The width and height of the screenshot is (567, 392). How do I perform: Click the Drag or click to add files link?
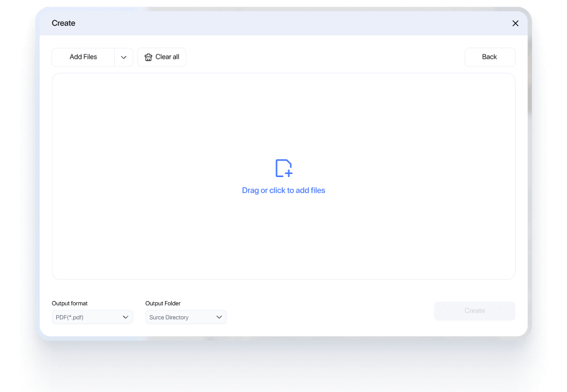pos(283,190)
